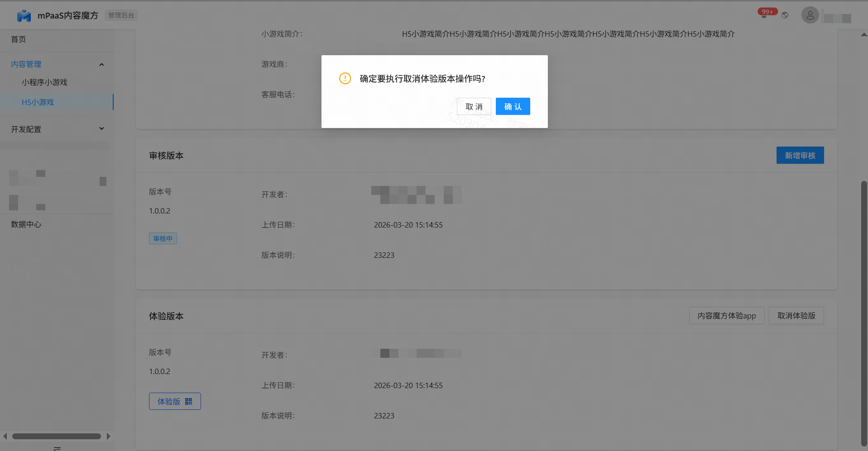868x451 pixels.
Task: Confirm the cancel trial version dialog
Action: (x=513, y=107)
